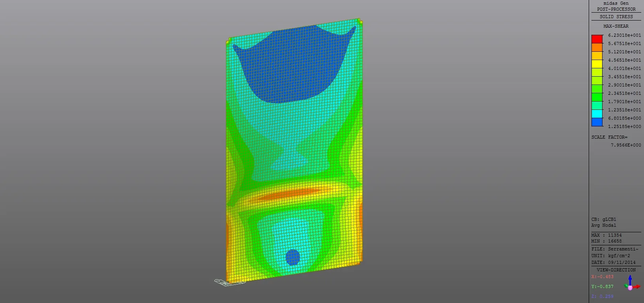644x303 pixels.
Task: Click the small origin marker below the model
Action: click(x=230, y=282)
